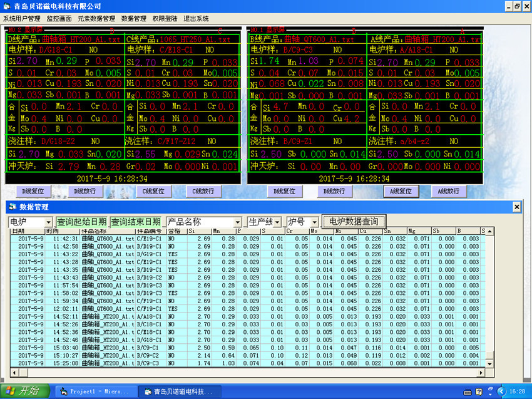Select the row with time 11:42:31
The image size is (532, 399).
(x=248, y=239)
